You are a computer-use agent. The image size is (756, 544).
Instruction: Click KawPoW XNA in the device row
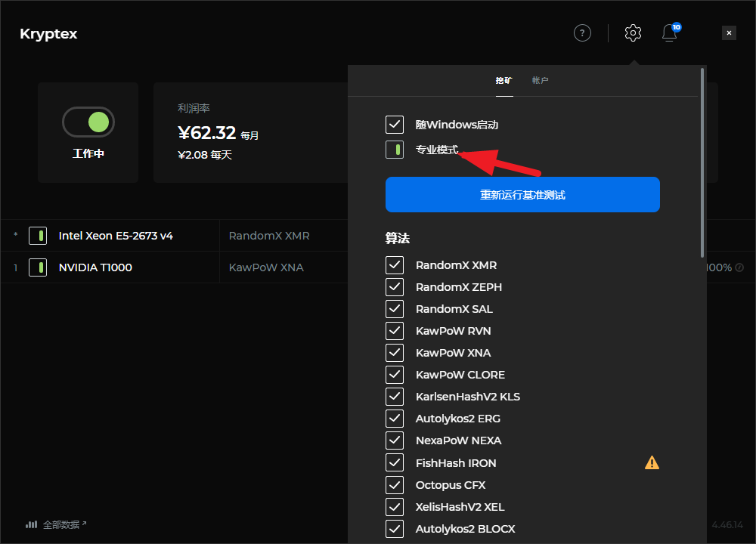pos(266,267)
